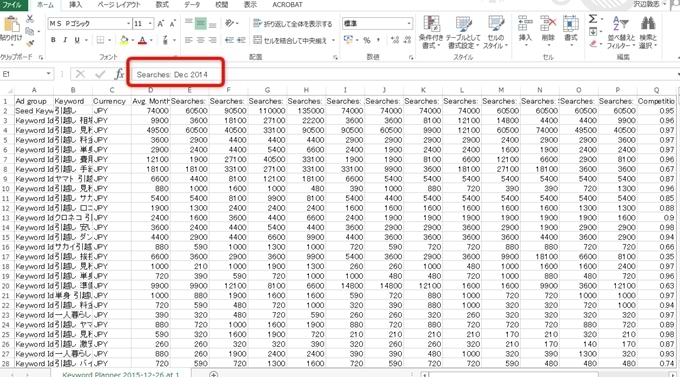Image resolution: width=680 pixels, height=377 pixels.
Task: Open the ファイル File tab
Action: [x=13, y=5]
